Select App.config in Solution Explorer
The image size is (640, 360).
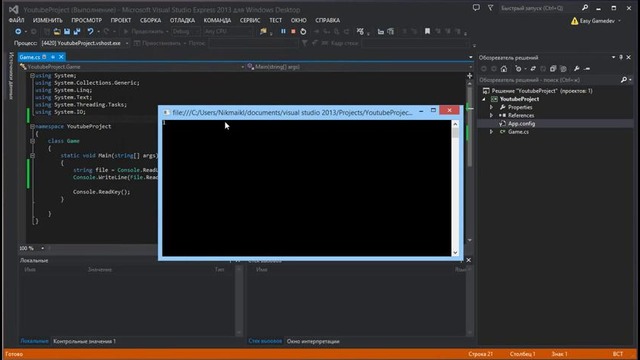[521, 124]
